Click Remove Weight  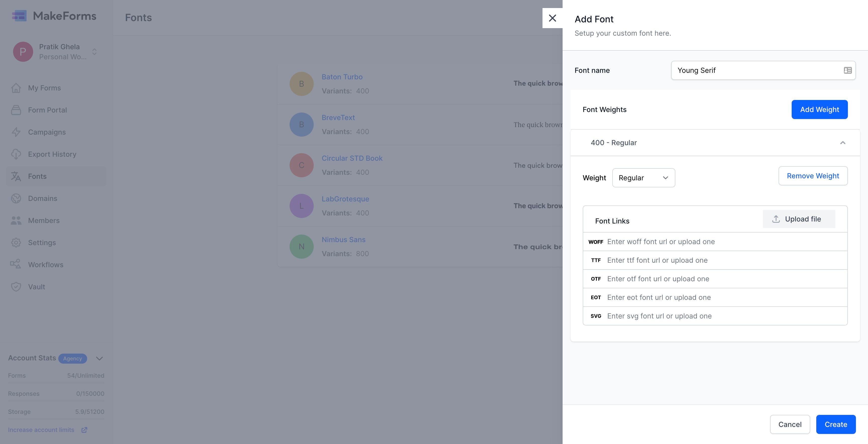click(813, 176)
